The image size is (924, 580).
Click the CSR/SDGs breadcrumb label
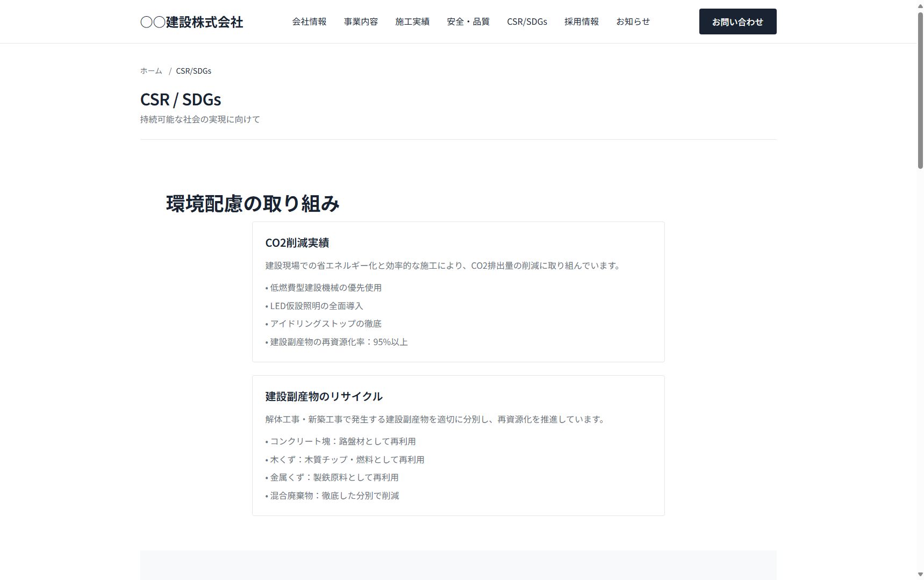click(x=194, y=70)
